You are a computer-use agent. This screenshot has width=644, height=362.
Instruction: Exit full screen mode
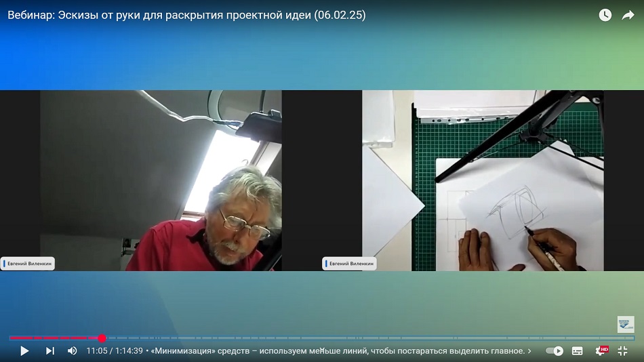click(622, 350)
